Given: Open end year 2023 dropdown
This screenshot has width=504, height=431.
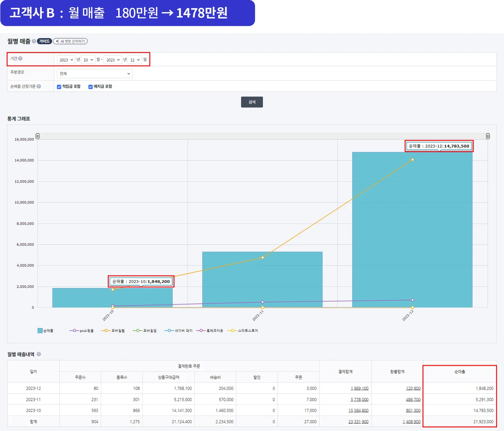Looking at the screenshot, I should click(112, 60).
